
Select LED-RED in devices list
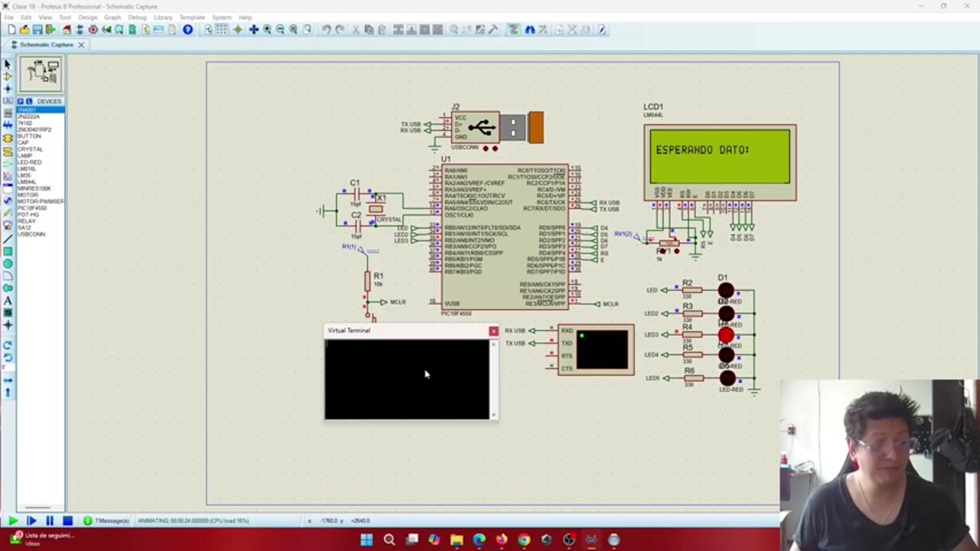point(30,162)
